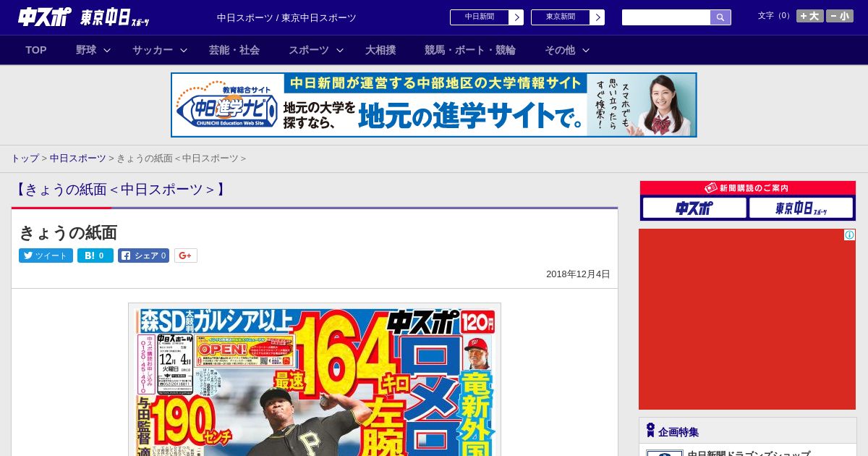Viewport: 868px width, 456px height.
Task: Click the 企画特集 ribbon icon
Action: 650,431
